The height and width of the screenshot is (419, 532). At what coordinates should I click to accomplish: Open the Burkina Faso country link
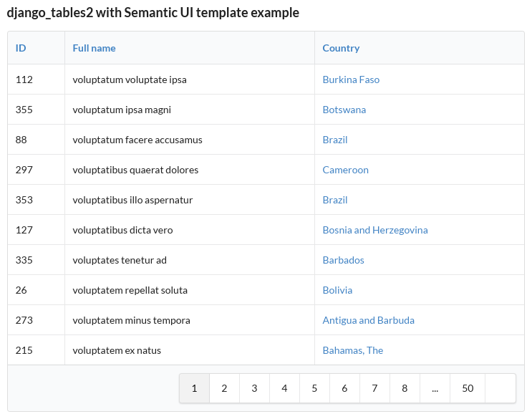pos(351,80)
